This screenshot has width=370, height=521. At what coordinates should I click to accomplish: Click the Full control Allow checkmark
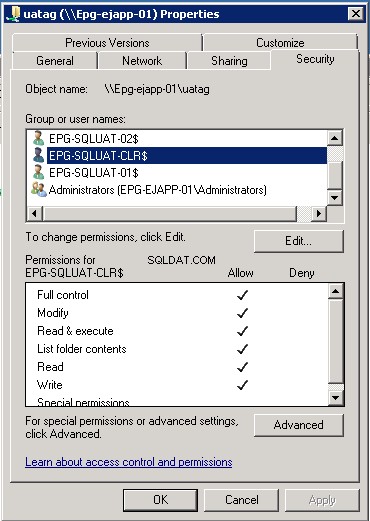click(x=242, y=295)
